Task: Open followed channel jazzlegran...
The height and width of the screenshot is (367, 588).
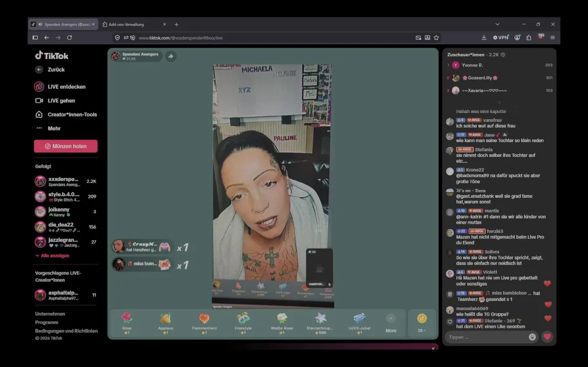Action: pyautogui.click(x=66, y=242)
